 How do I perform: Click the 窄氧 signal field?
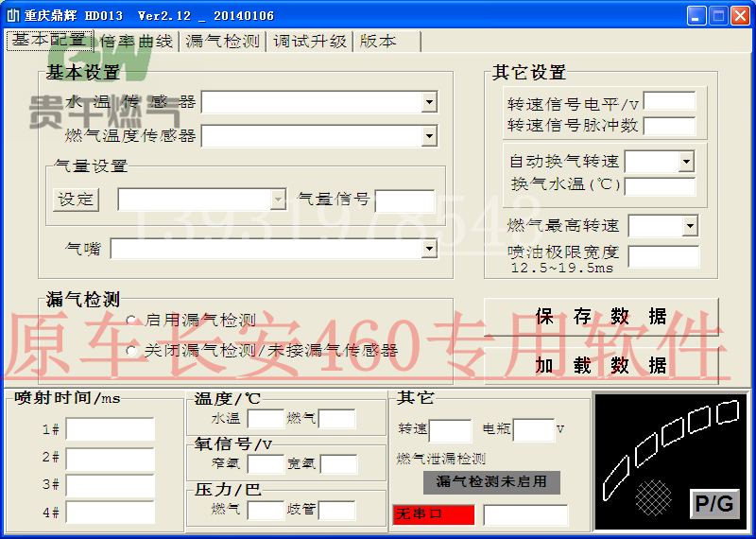click(266, 463)
